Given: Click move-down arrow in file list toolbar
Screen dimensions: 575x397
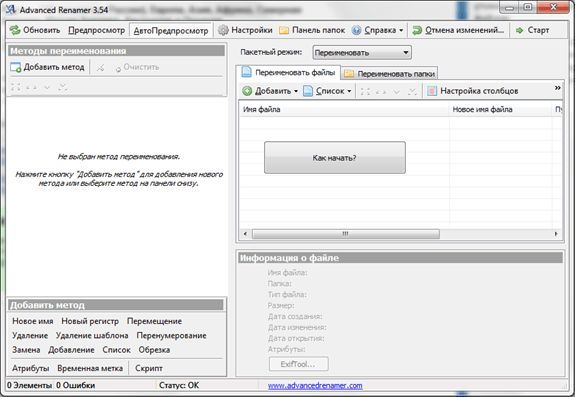Looking at the screenshot, I should [397, 92].
